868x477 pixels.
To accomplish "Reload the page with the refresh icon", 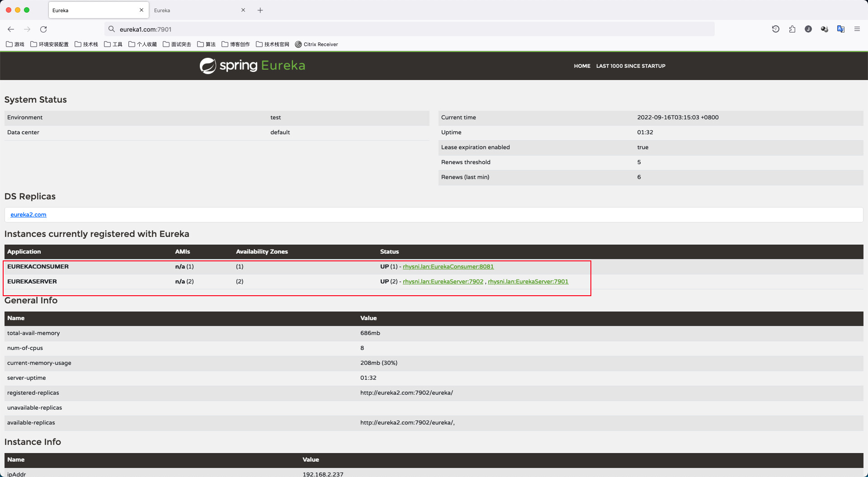I will (43, 29).
